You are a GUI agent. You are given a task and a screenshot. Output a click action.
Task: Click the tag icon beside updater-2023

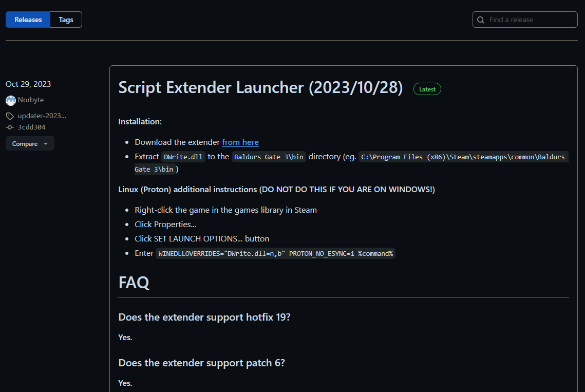coord(9,116)
